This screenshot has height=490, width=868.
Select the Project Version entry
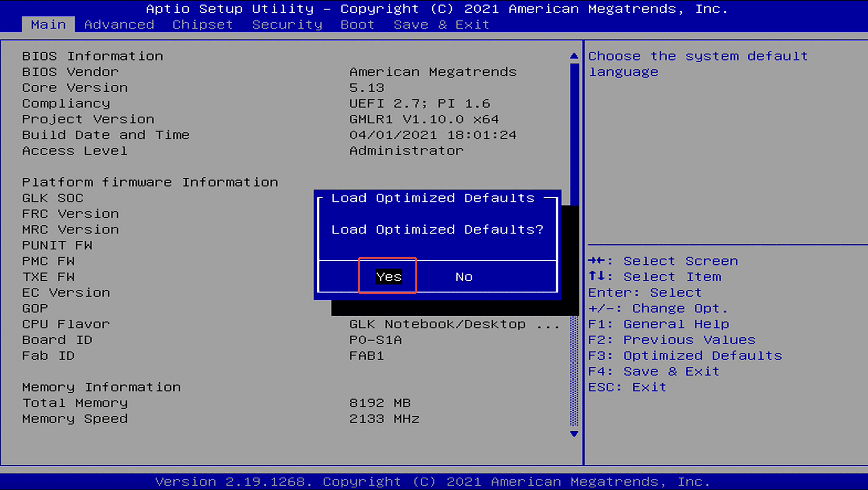pos(88,119)
